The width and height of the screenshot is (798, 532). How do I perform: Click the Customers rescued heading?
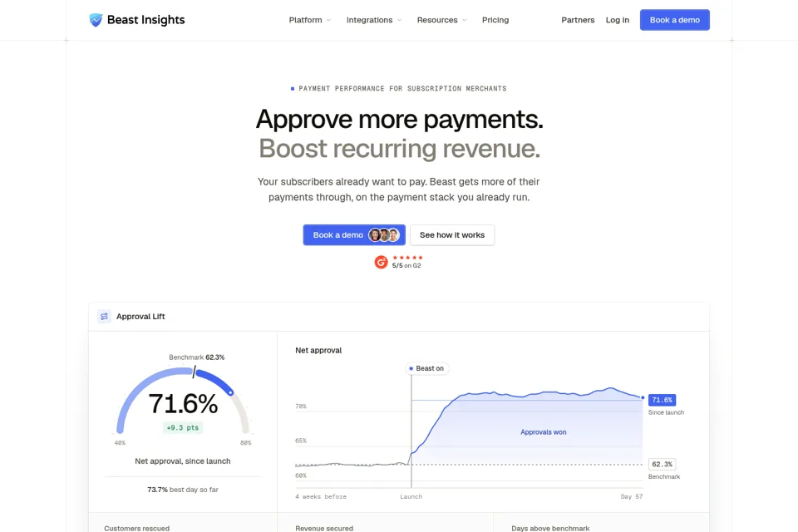pos(137,529)
